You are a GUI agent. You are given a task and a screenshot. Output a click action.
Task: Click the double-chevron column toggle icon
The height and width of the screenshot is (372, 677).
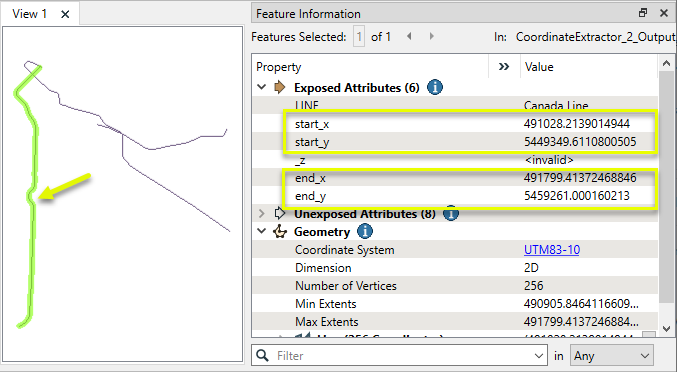pyautogui.click(x=503, y=67)
